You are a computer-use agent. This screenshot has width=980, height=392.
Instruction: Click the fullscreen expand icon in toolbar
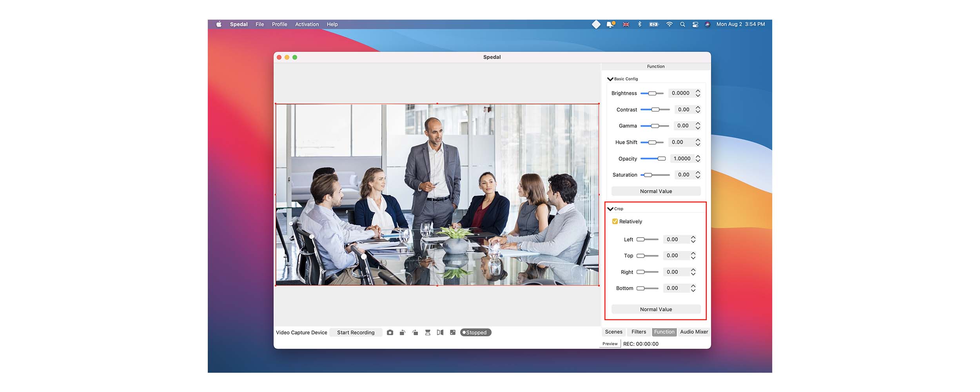[453, 332]
